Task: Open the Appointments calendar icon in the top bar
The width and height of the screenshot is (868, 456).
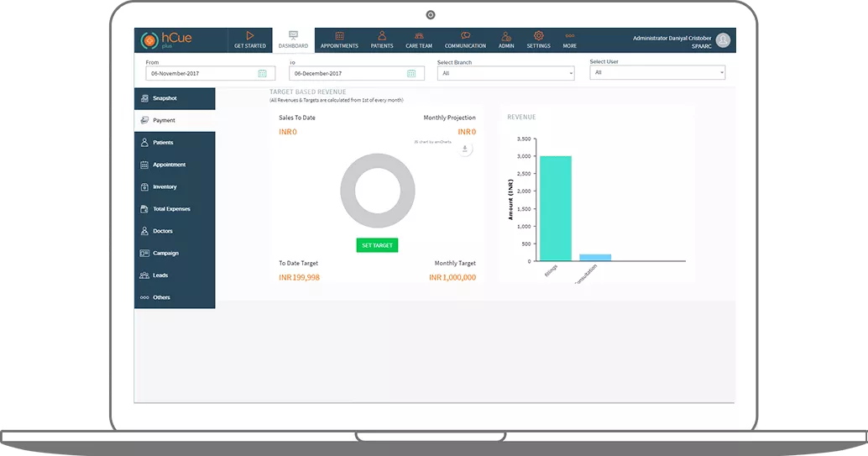Action: click(x=339, y=35)
